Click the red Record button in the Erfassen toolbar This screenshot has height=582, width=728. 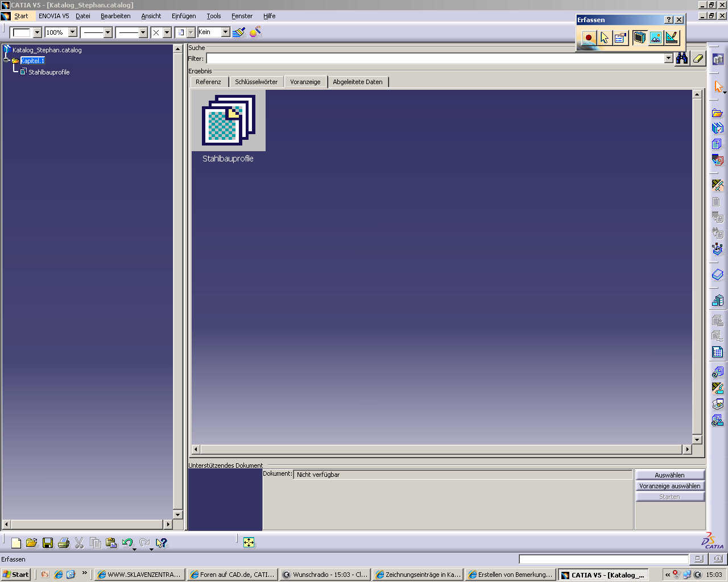pyautogui.click(x=589, y=38)
